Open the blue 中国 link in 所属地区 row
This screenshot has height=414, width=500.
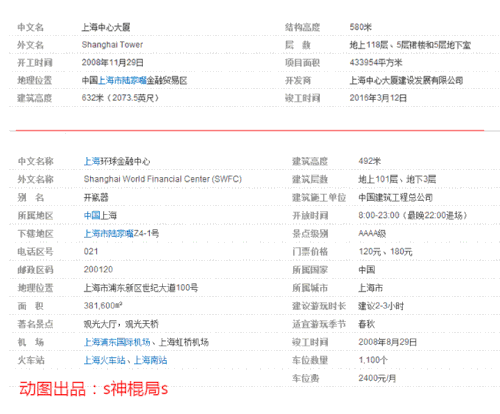(x=92, y=215)
